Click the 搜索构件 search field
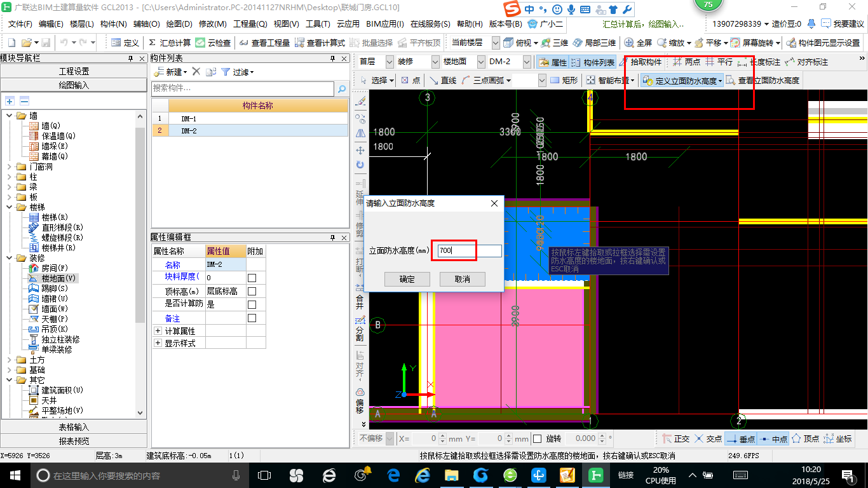This screenshot has height=488, width=868. point(243,88)
